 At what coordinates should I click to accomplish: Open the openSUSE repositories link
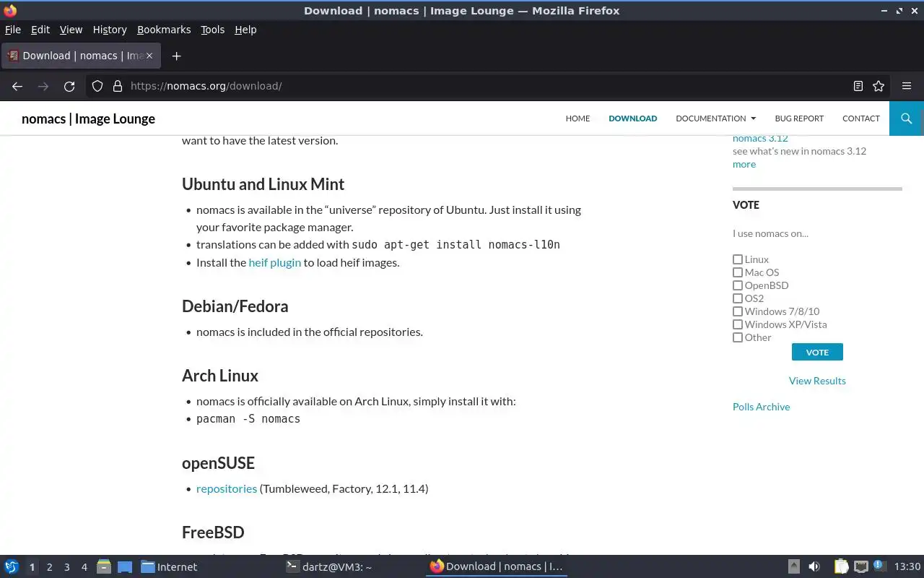click(x=227, y=488)
